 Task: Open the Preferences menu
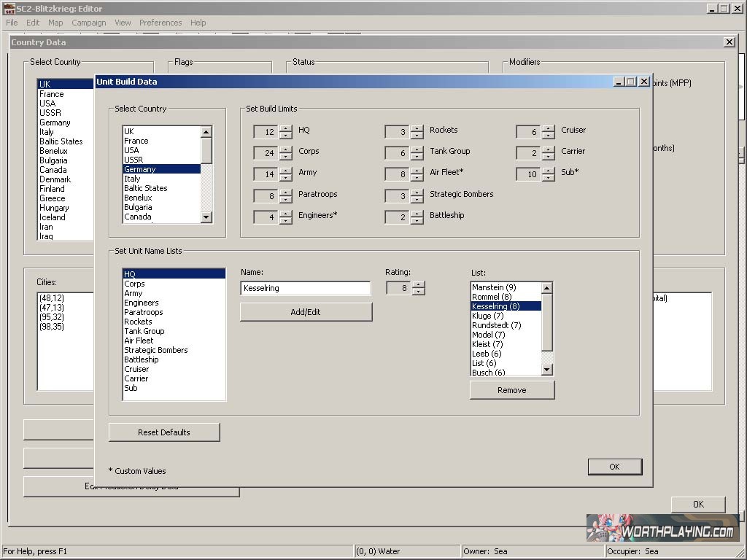[160, 23]
